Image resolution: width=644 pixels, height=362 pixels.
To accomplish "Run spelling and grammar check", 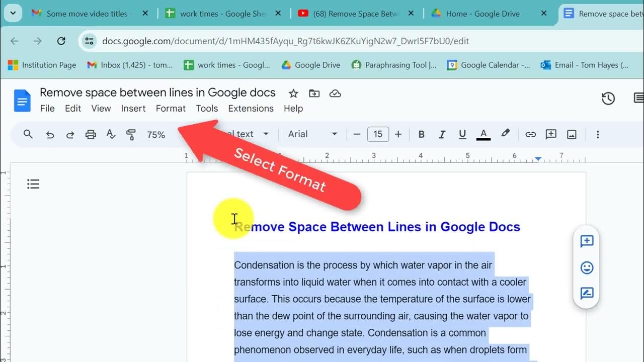I will tap(111, 134).
